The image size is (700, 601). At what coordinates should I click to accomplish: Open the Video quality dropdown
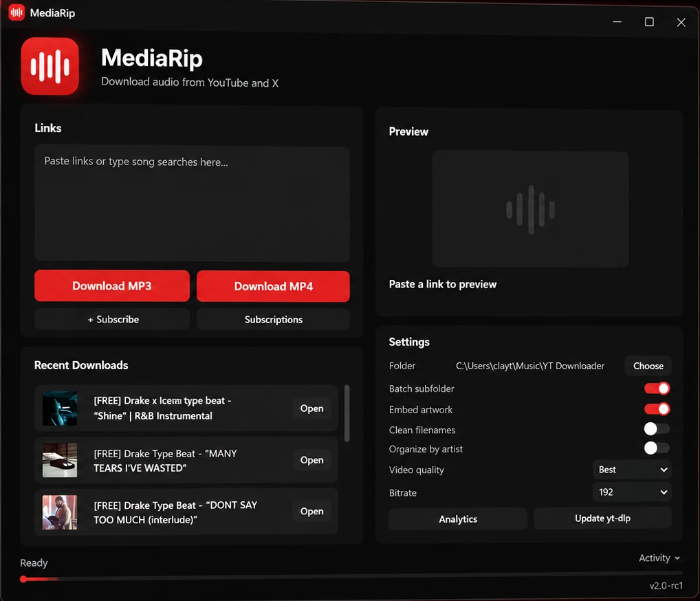[x=632, y=470]
